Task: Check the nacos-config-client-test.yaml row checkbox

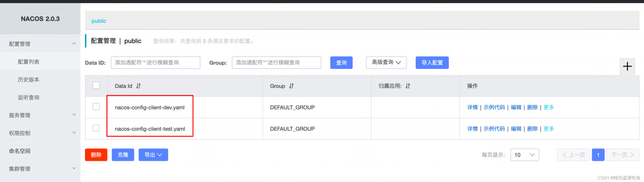Action: pyautogui.click(x=96, y=128)
